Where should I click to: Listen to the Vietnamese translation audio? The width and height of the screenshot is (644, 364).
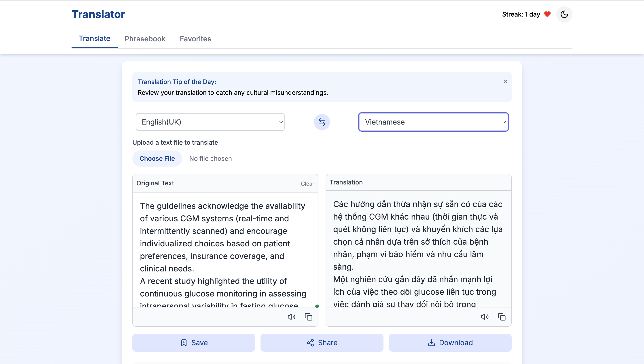(x=485, y=317)
